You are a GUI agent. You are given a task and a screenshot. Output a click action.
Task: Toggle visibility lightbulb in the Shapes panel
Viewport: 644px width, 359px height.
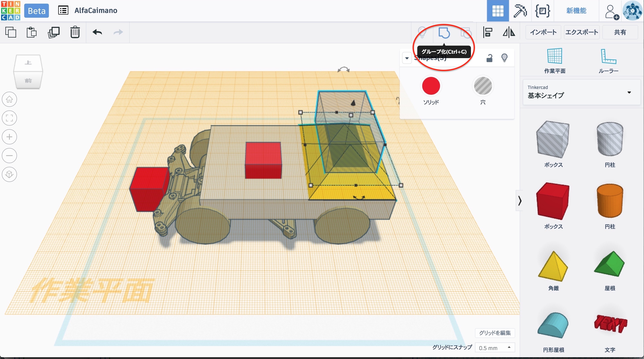[x=504, y=58]
